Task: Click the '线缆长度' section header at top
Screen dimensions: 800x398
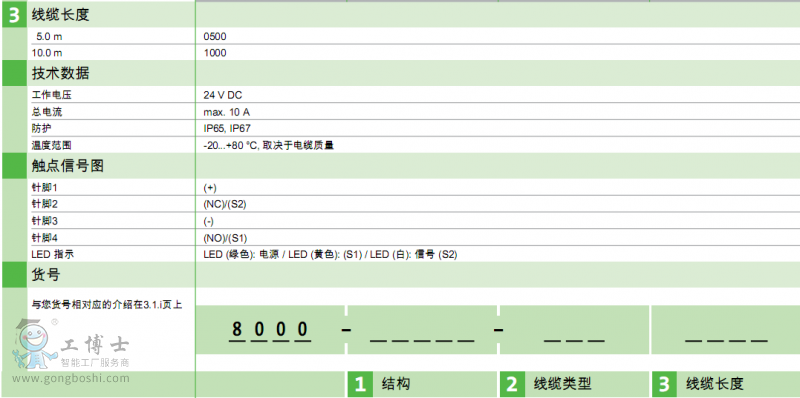Action: click(60, 15)
